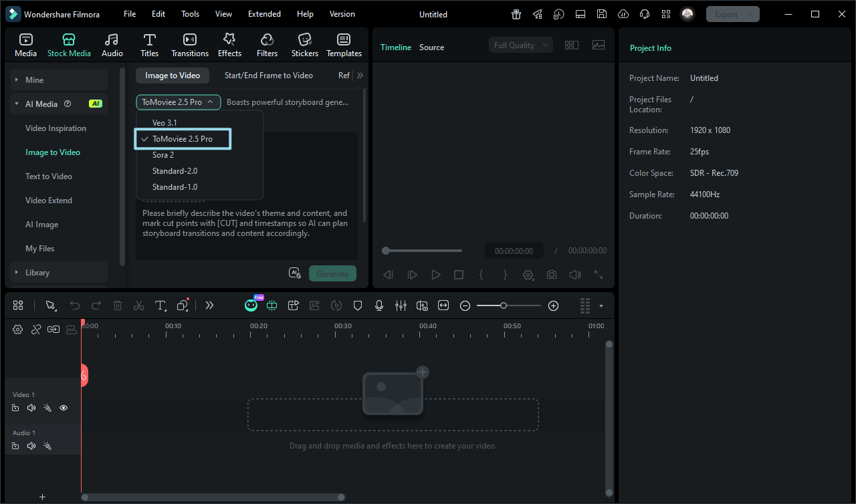Collapse the AI Media section
The width and height of the screenshot is (856, 504).
click(59, 104)
